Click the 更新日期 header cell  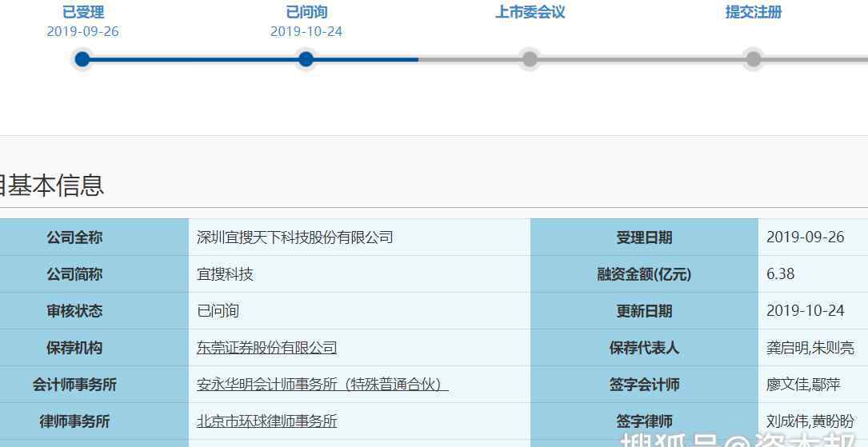click(644, 311)
